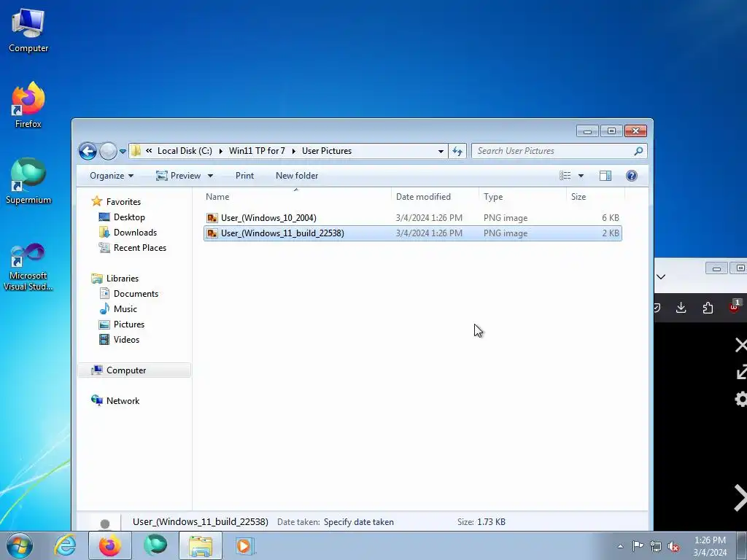
Task: Click downloads icon in background browser window
Action: click(681, 308)
